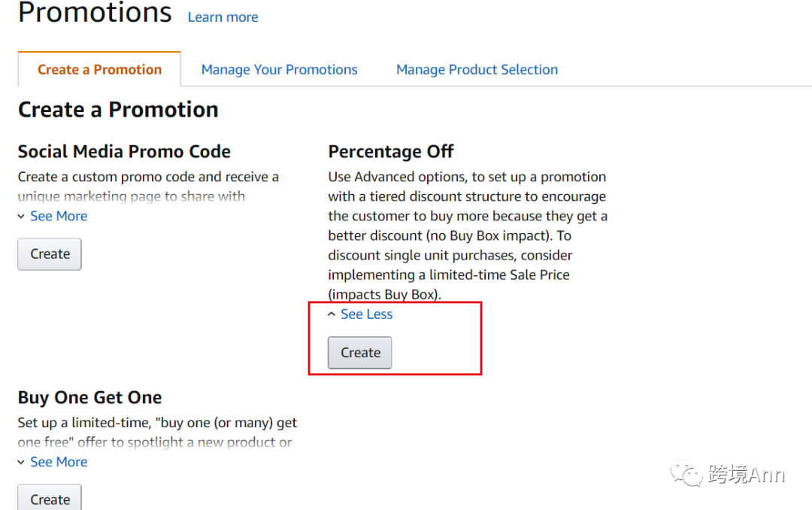Collapse Percentage Off description with See Less
Screen dimensions: 812x510
click(366, 314)
